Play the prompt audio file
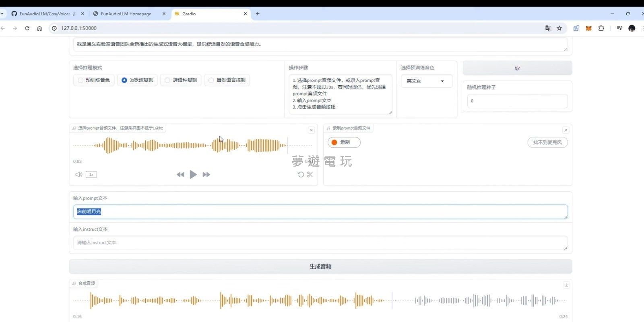The height and width of the screenshot is (322, 644). tap(193, 174)
